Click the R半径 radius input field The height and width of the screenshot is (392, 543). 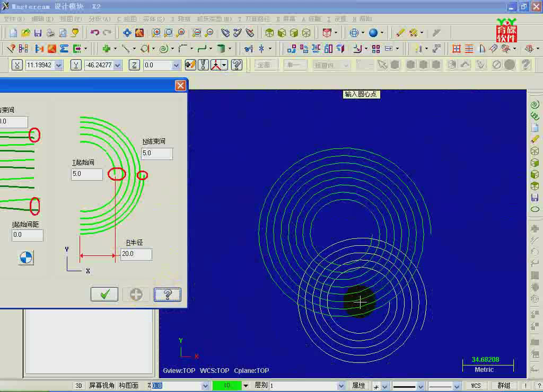tap(136, 254)
